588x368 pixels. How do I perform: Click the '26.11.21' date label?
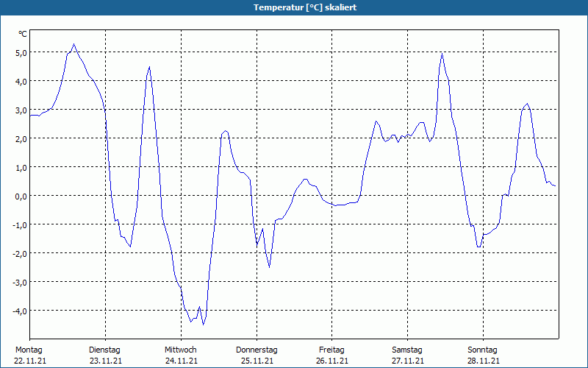[x=332, y=361]
